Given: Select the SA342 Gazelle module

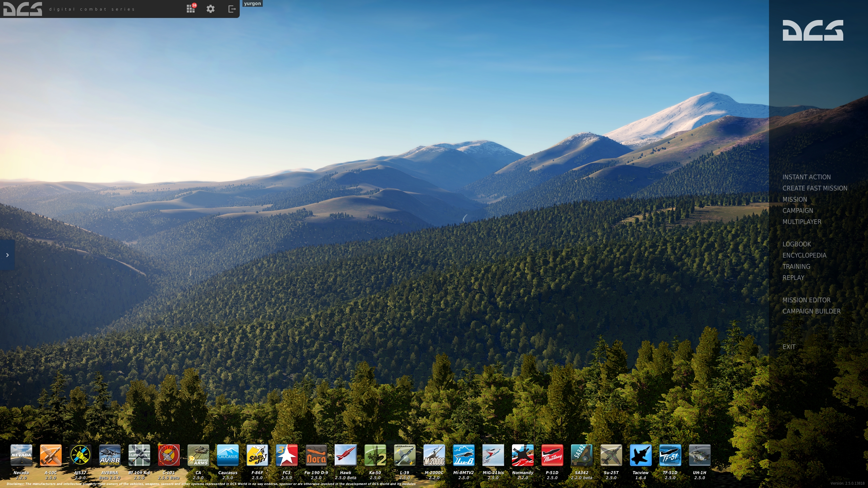Looking at the screenshot, I should pos(581,456).
